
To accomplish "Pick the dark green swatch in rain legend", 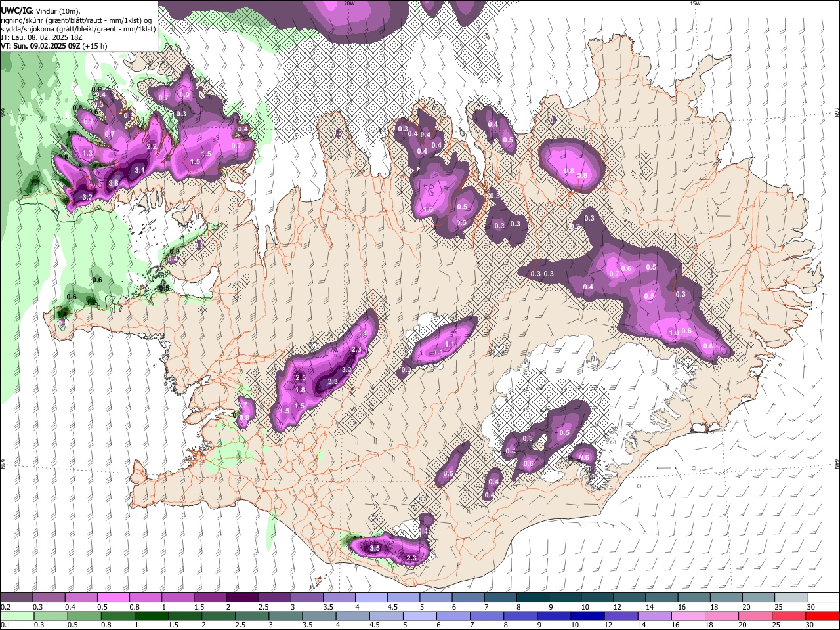I will (151, 616).
